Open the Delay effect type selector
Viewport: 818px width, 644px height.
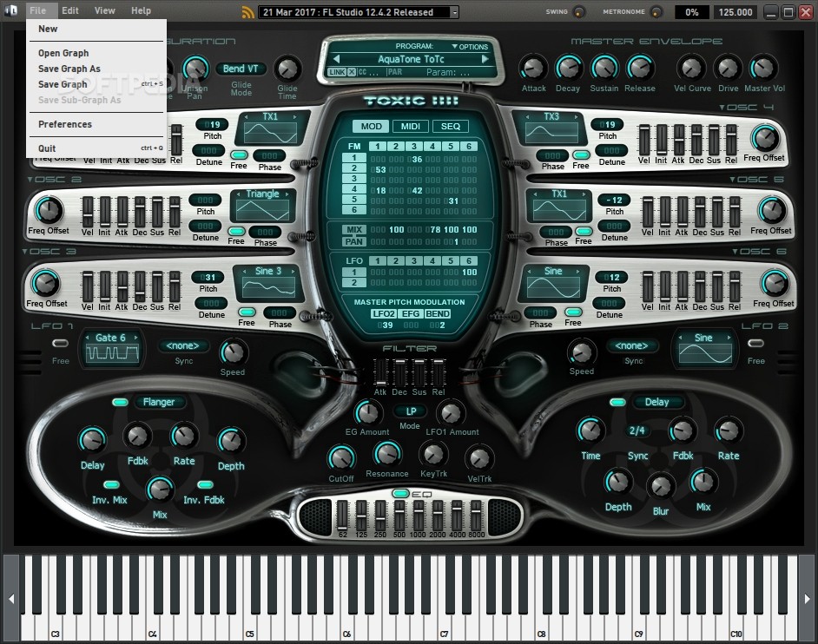click(656, 402)
